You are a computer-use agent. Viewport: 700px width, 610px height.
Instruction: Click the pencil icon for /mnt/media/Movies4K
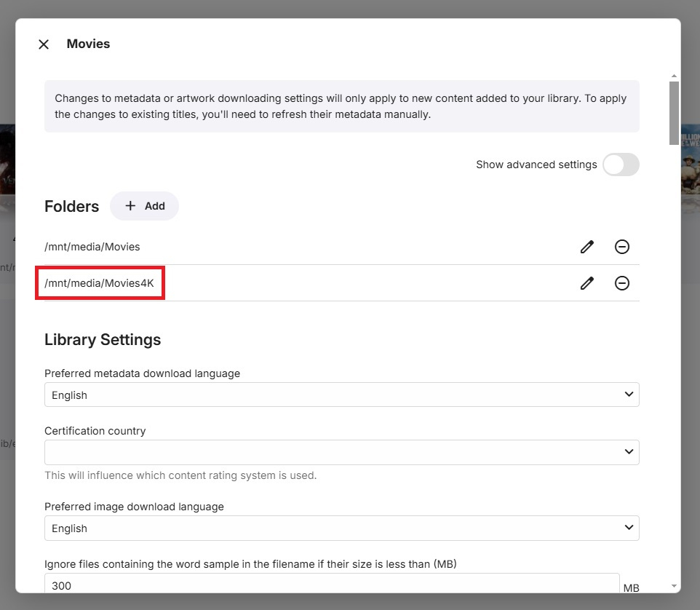point(587,283)
